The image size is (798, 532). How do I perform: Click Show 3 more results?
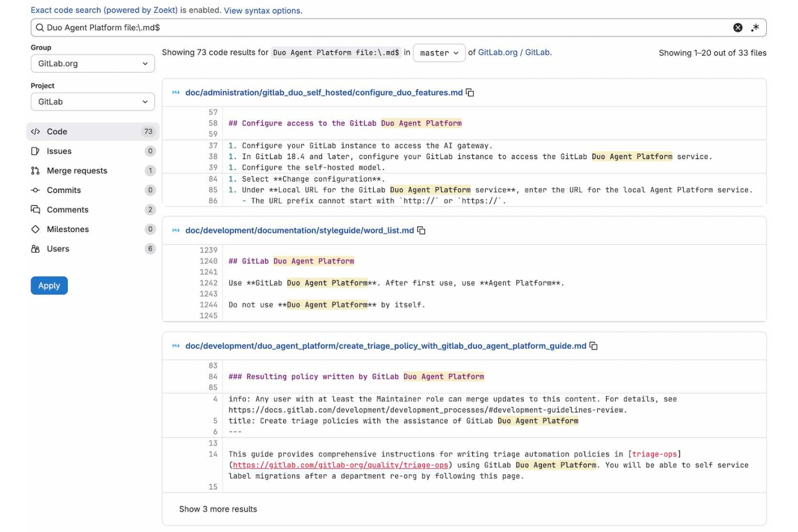tap(218, 509)
